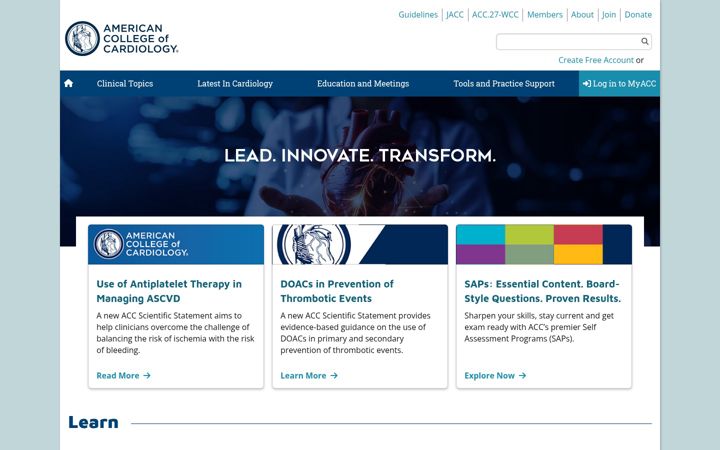Click the Learn section heading

coord(93,422)
